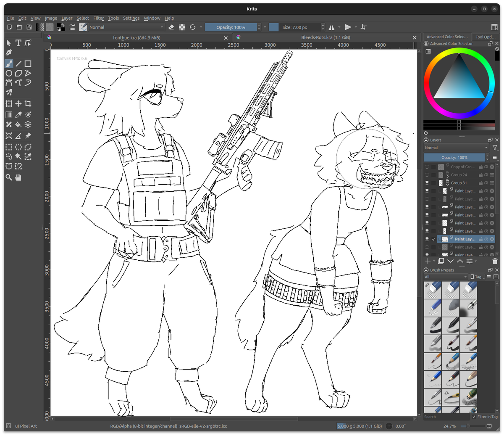Open the Layers blending mode dropdown

point(456,148)
